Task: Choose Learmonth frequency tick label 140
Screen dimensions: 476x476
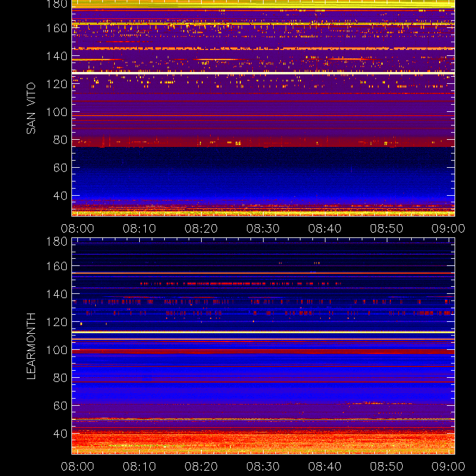Action: click(x=57, y=294)
